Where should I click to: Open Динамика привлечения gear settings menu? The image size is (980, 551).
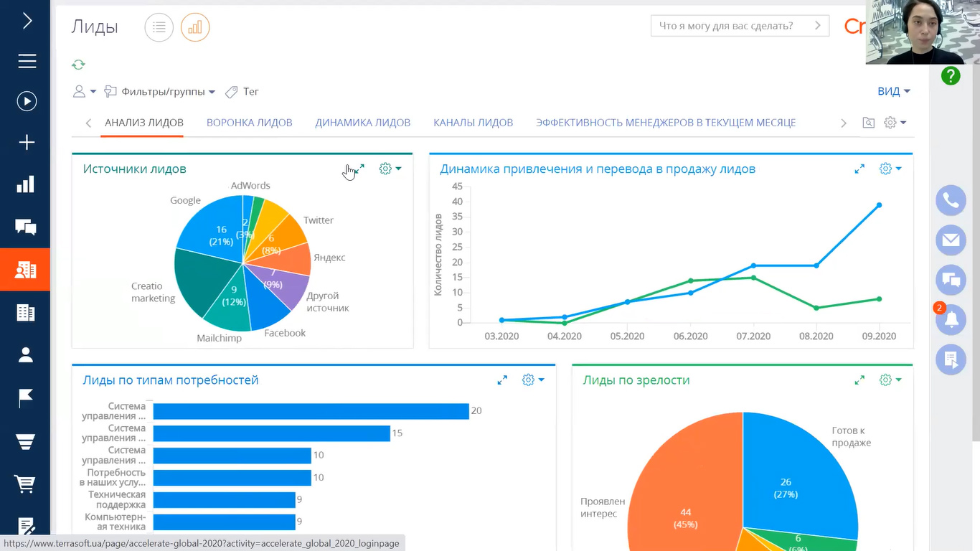tap(890, 169)
